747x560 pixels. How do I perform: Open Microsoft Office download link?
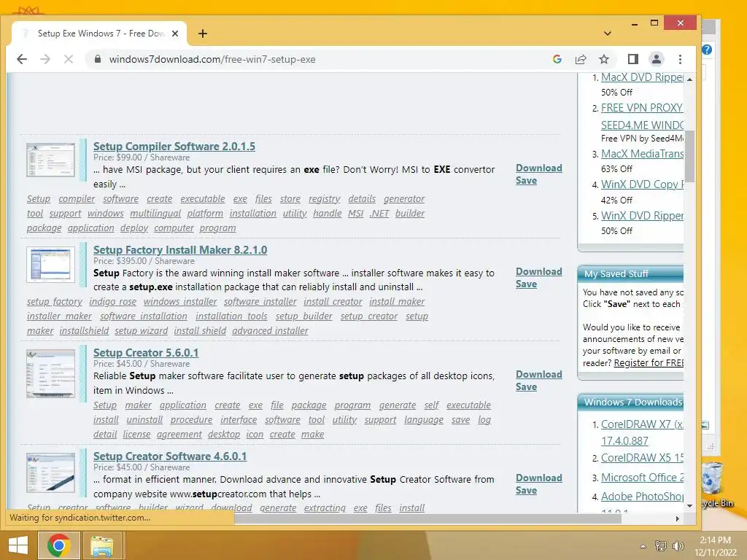(642, 477)
